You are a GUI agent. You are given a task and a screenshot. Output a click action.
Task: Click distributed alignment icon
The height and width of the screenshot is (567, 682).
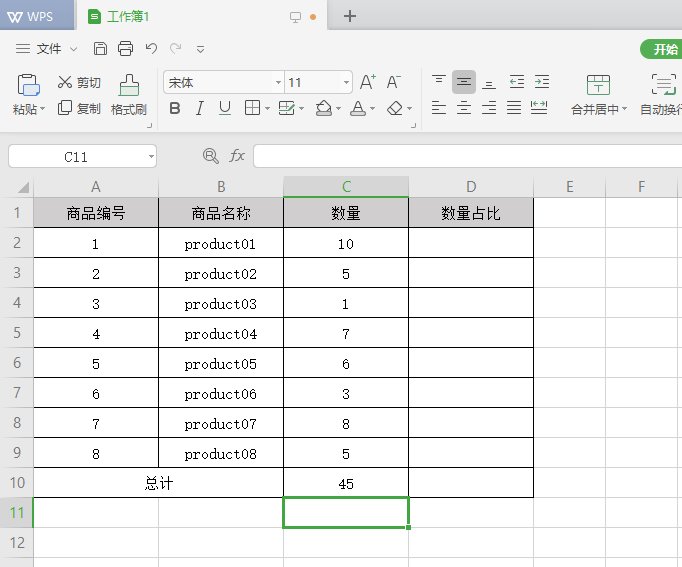pos(539,107)
